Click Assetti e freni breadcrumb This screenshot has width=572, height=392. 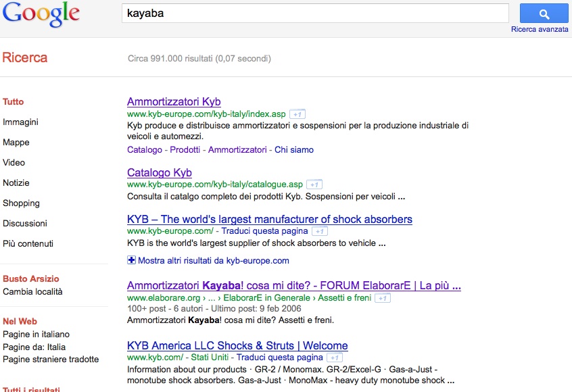(344, 298)
